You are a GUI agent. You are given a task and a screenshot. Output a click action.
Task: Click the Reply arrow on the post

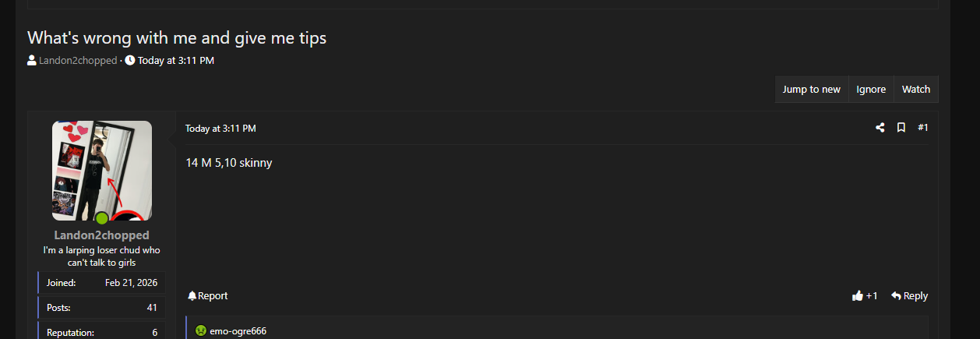tap(897, 296)
